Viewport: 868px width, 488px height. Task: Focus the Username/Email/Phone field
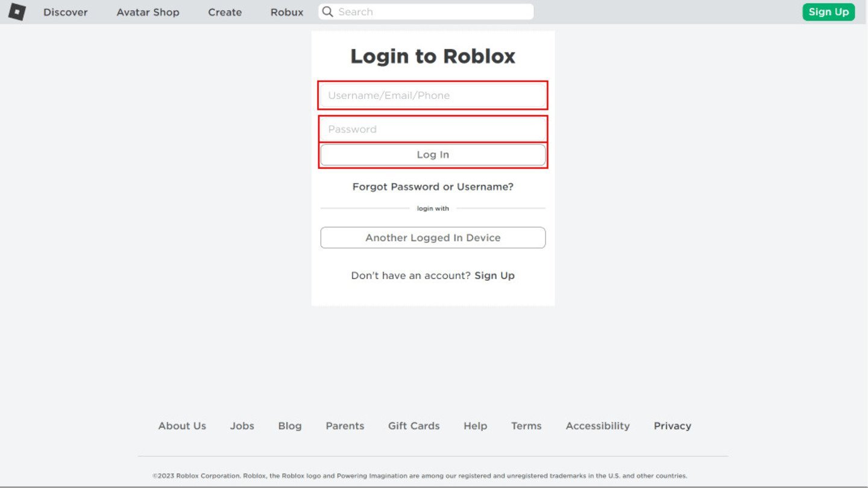(x=433, y=95)
